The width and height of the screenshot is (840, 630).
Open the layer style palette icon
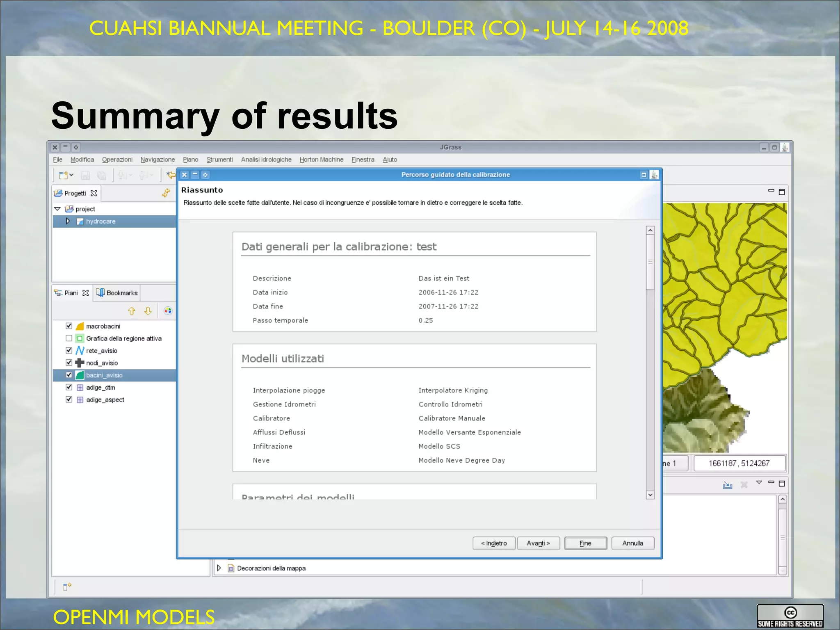168,311
